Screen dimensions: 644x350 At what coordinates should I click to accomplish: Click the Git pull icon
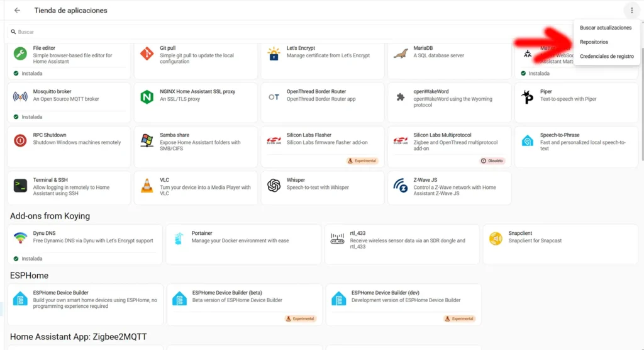[147, 54]
